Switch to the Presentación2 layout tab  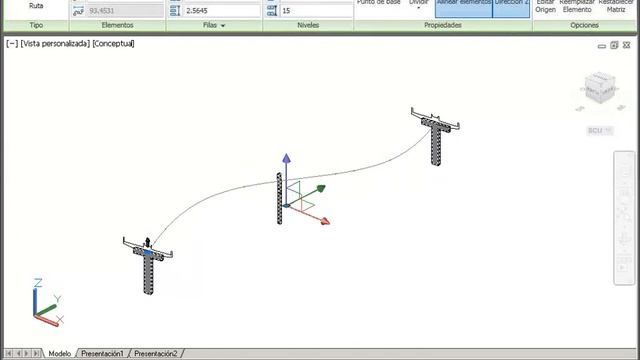[x=156, y=353]
